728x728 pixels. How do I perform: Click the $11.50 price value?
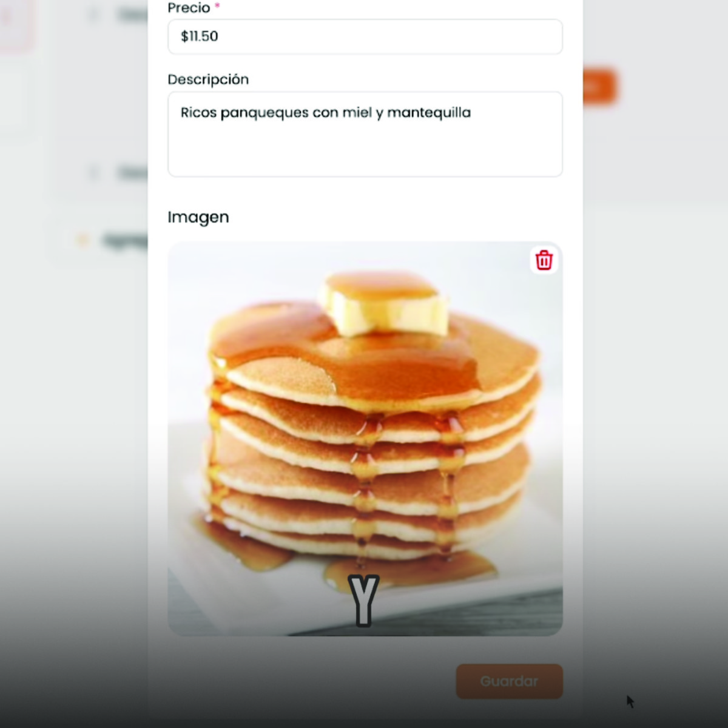(200, 36)
